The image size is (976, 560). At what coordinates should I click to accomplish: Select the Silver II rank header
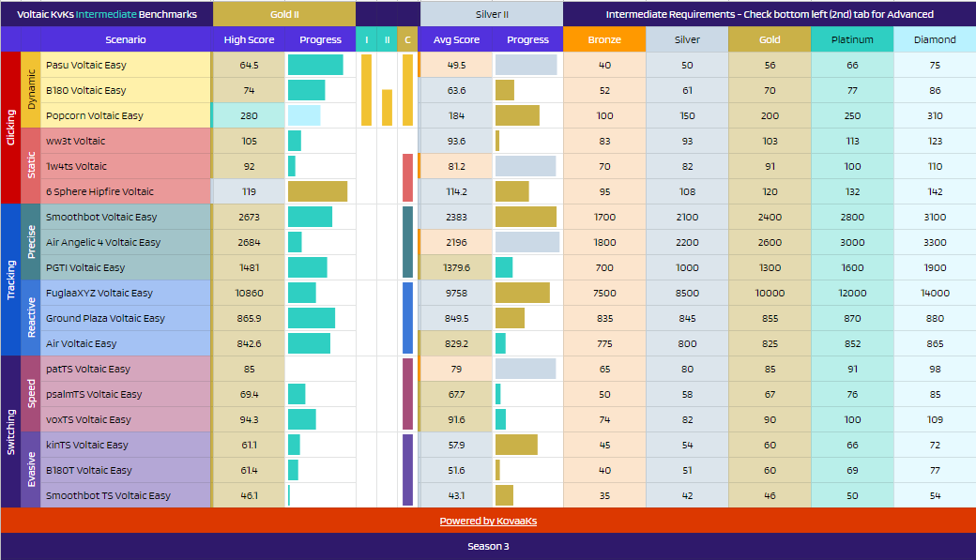(x=492, y=14)
